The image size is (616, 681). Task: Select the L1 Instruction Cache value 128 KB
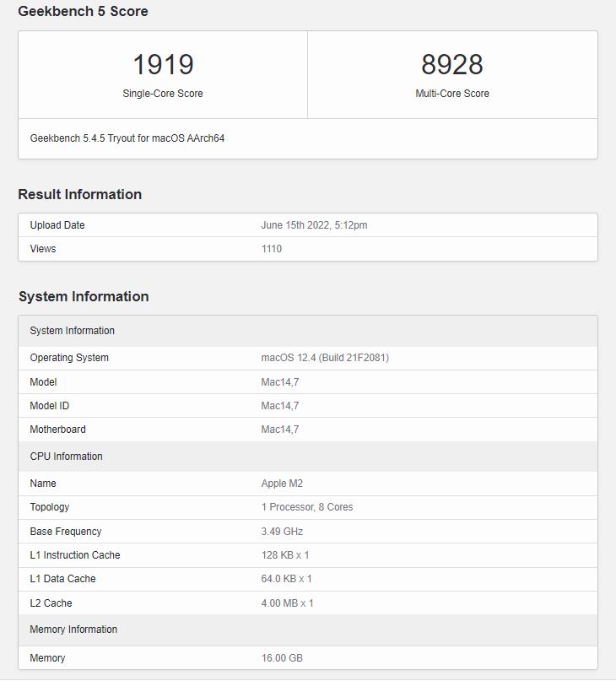[285, 555]
